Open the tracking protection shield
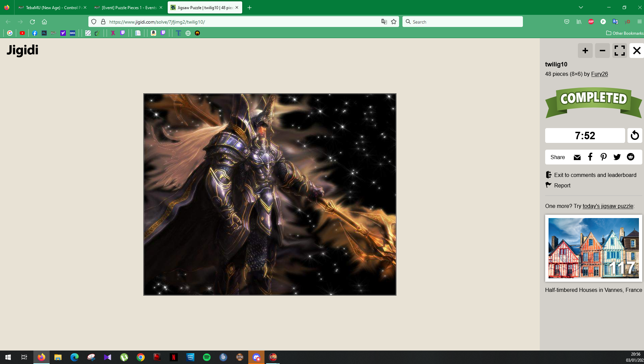 coord(94,22)
